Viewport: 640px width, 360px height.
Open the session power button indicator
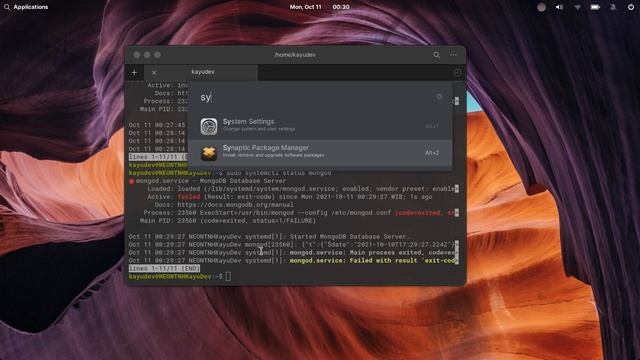click(631, 7)
